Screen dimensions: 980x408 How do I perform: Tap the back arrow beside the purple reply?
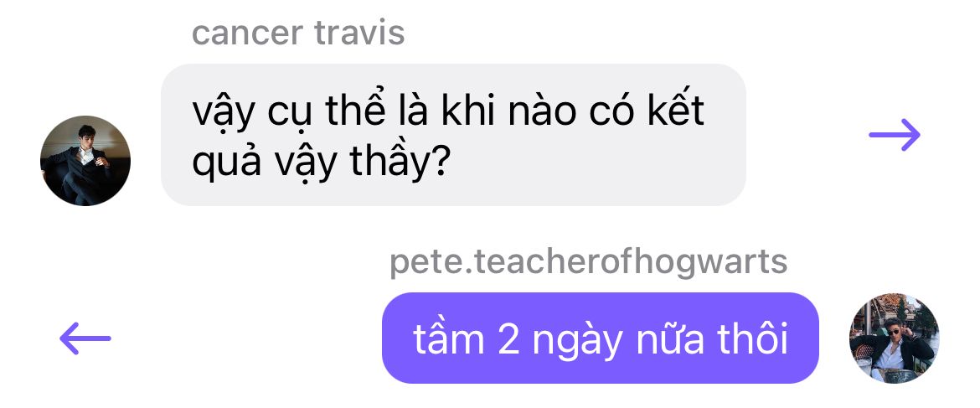[85, 338]
